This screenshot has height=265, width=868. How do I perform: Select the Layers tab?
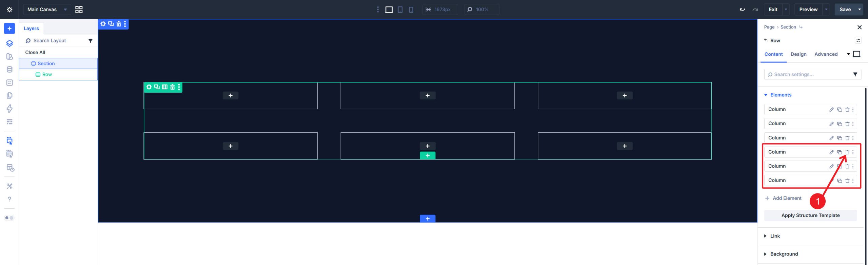[x=31, y=29]
